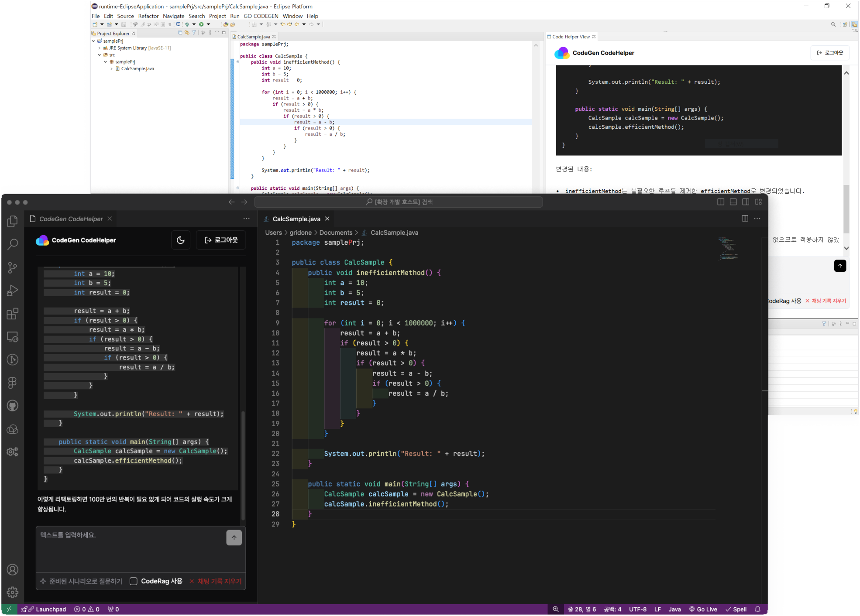Open notifications bell in VS Code status bar

[758, 609]
